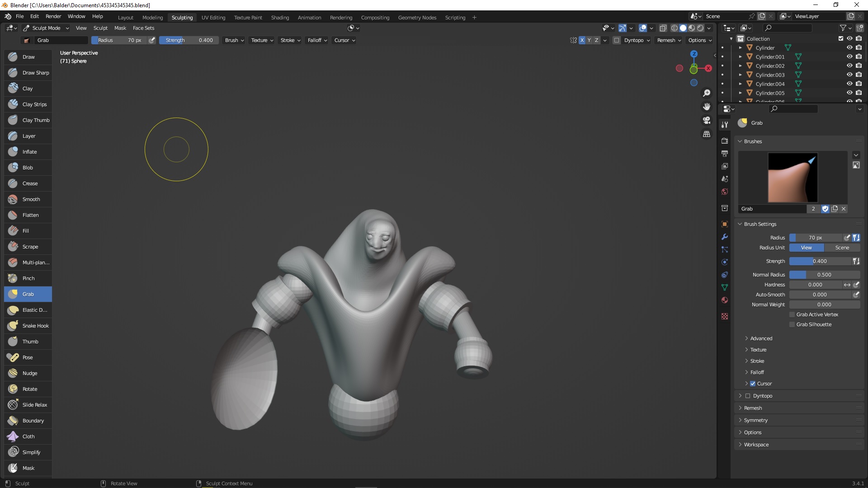Select the Draw sculpt brush
This screenshot has height=488, width=868.
tap(28, 57)
